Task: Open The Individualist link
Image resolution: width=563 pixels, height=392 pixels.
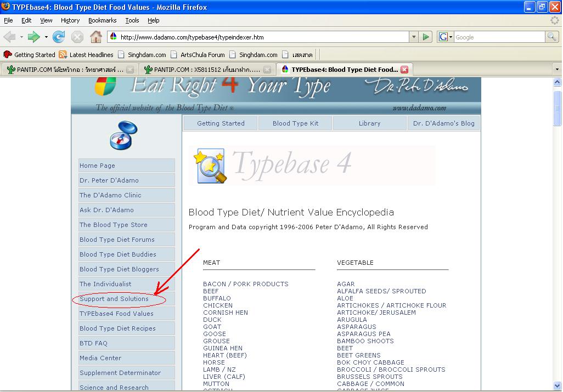Action: (126, 284)
